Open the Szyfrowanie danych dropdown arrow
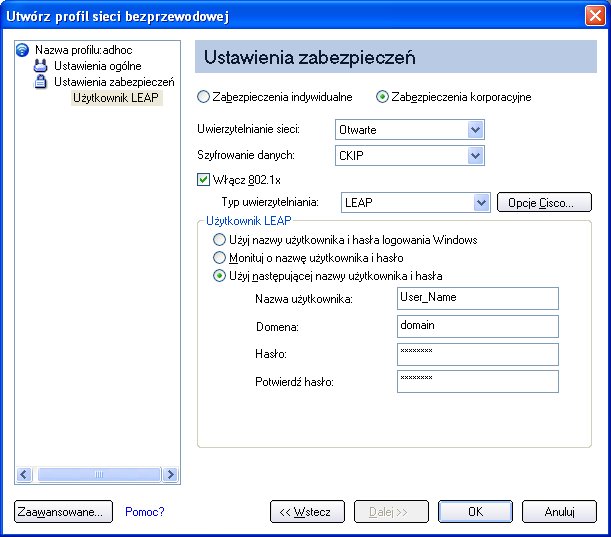This screenshot has height=537, width=611. (x=475, y=156)
